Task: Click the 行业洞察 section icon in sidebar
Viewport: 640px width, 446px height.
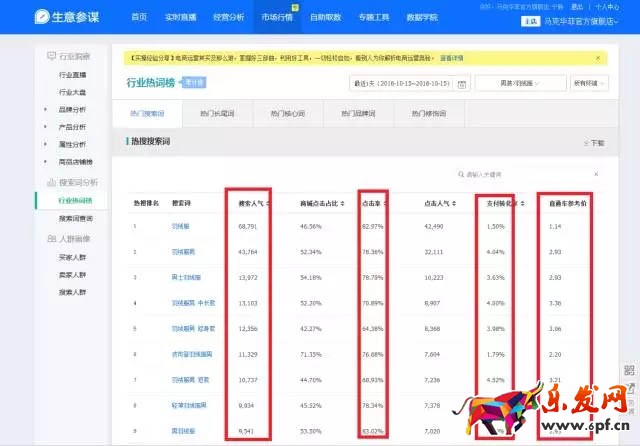Action: (x=51, y=56)
